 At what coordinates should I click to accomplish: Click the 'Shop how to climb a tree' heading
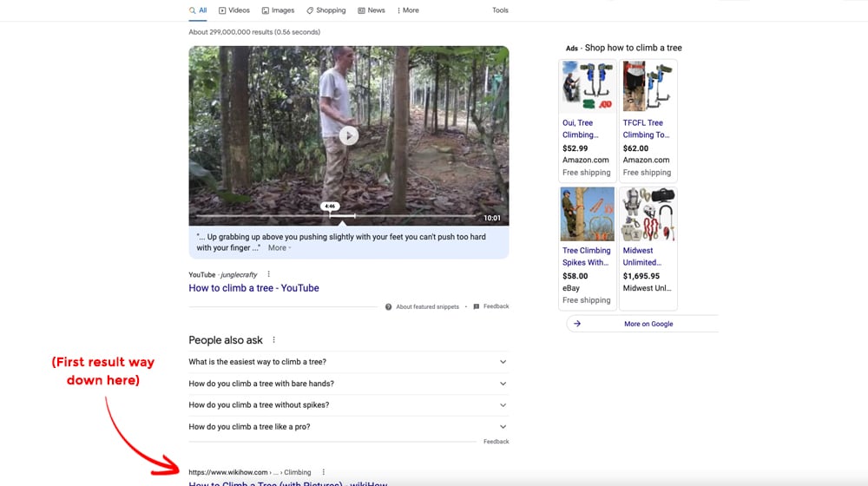(x=634, y=48)
